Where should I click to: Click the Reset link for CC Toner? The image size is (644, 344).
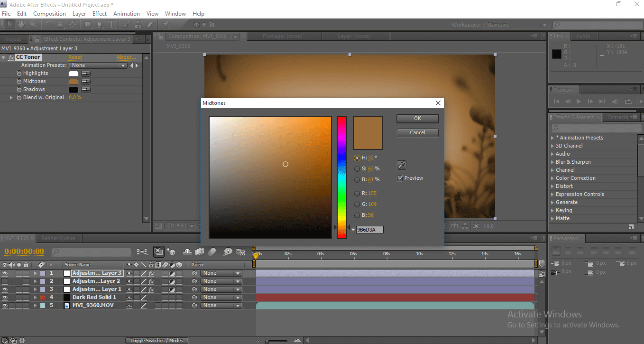[x=75, y=57]
